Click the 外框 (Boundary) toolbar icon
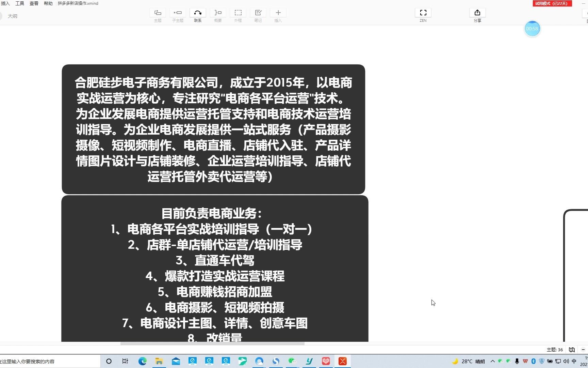The width and height of the screenshot is (588, 368). (x=238, y=13)
